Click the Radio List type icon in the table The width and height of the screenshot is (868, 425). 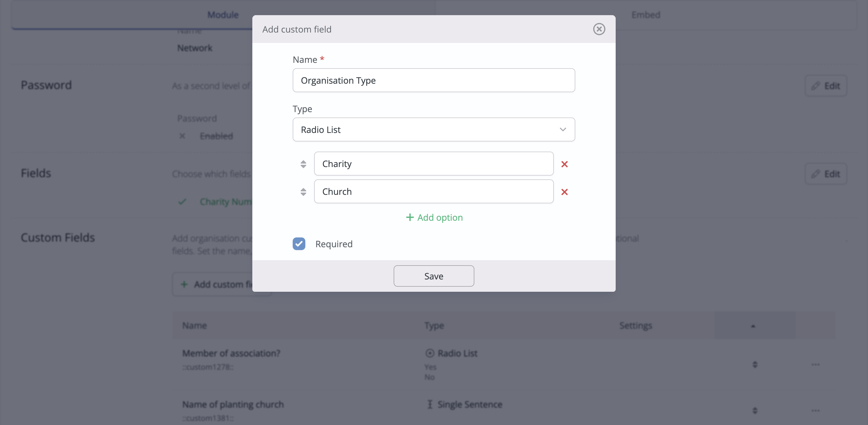pyautogui.click(x=430, y=353)
